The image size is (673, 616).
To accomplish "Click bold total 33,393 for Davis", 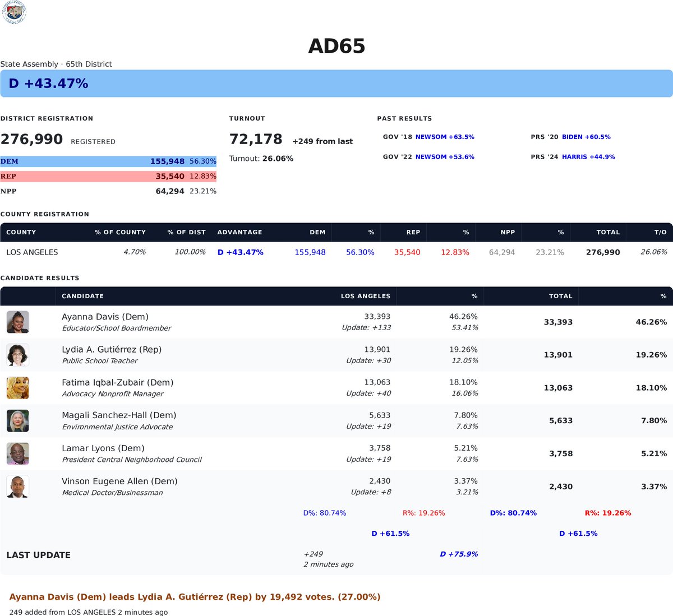I will click(558, 322).
